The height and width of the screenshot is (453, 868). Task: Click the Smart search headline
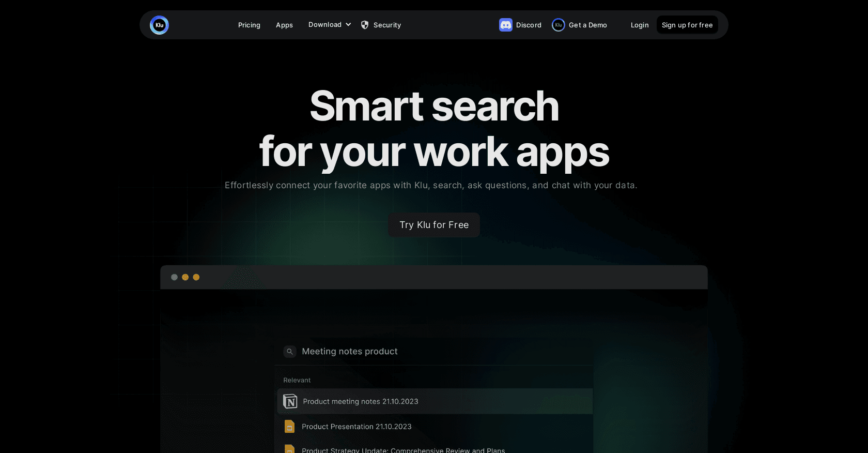[x=434, y=129]
